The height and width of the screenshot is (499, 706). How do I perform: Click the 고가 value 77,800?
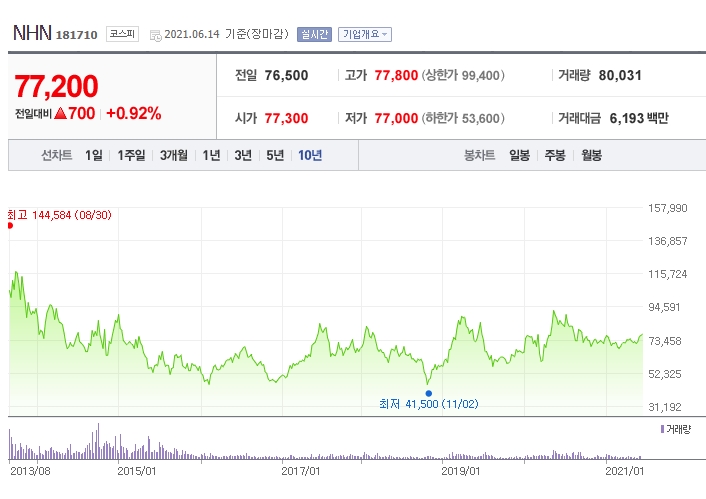pyautogui.click(x=396, y=75)
